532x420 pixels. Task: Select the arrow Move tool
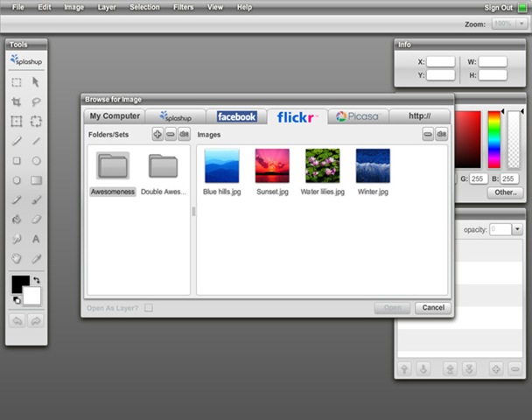37,81
